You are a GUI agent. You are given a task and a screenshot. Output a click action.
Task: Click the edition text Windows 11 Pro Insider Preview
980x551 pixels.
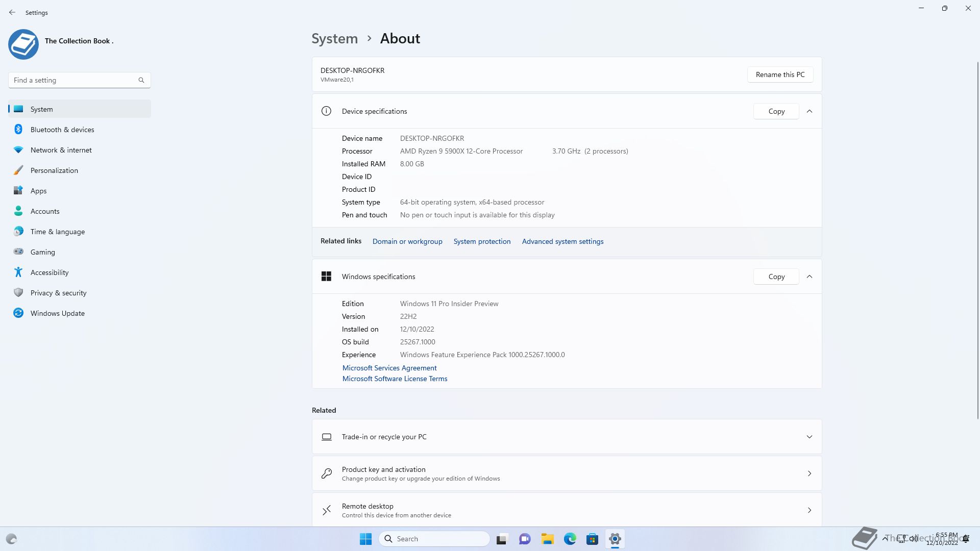pos(449,304)
